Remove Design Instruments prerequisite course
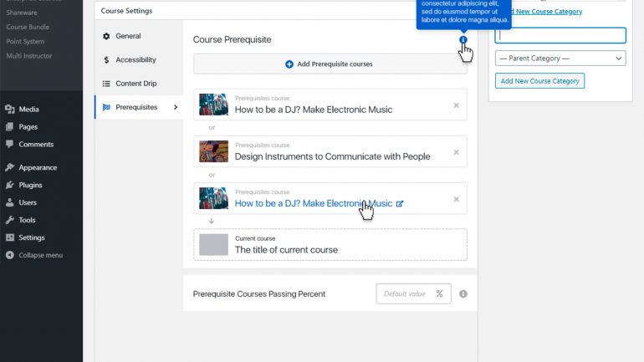This screenshot has height=362, width=644. click(x=456, y=152)
